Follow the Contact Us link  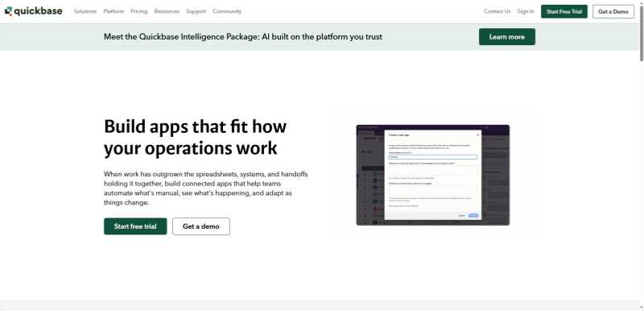497,11
